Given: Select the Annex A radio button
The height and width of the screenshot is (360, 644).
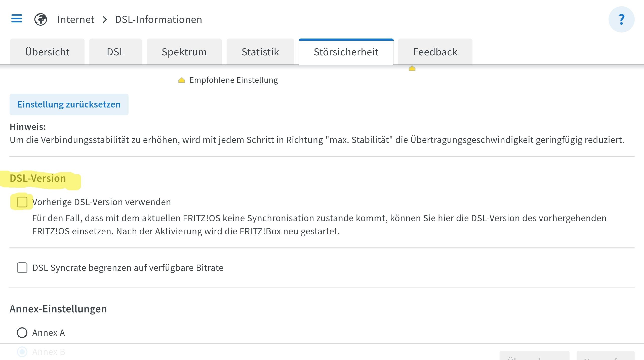Looking at the screenshot, I should (22, 333).
